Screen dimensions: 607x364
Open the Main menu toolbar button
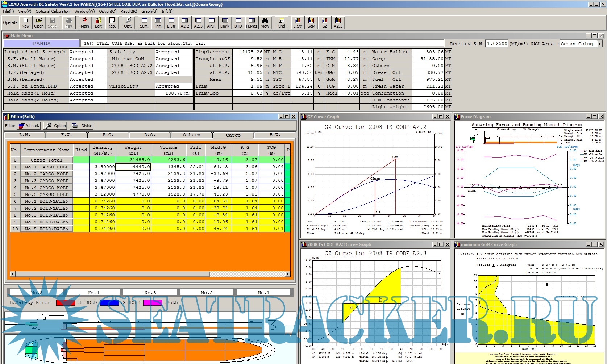[85, 22]
